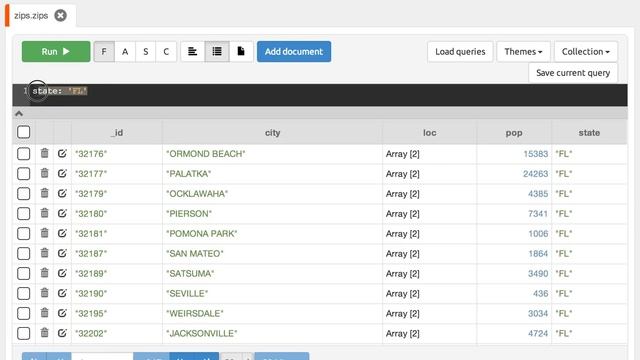This screenshot has width=640, height=360.
Task: Switch to table list view icon
Action: coord(217,51)
